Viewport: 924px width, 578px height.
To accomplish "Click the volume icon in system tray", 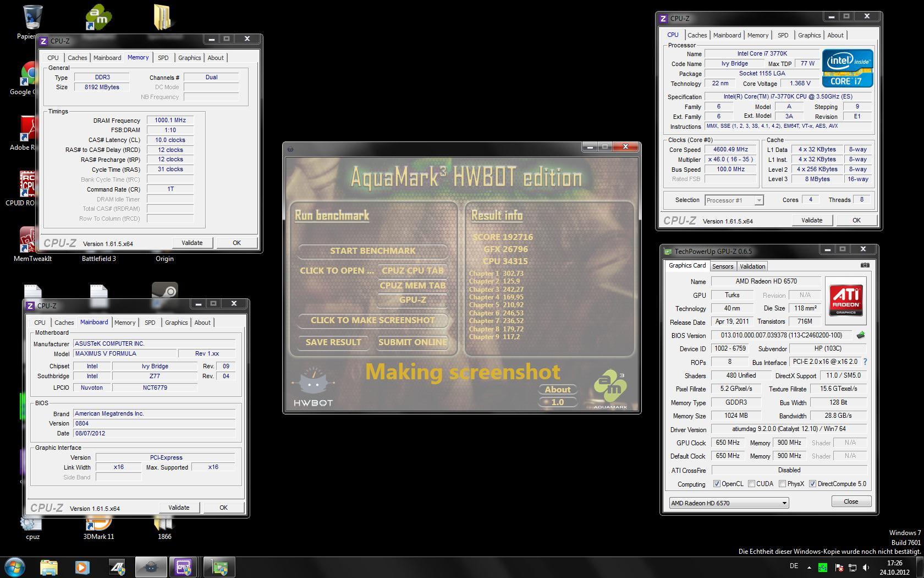I will pos(866,567).
